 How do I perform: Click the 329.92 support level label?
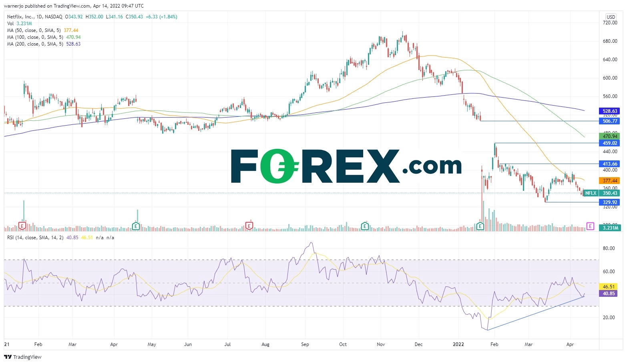pos(610,202)
